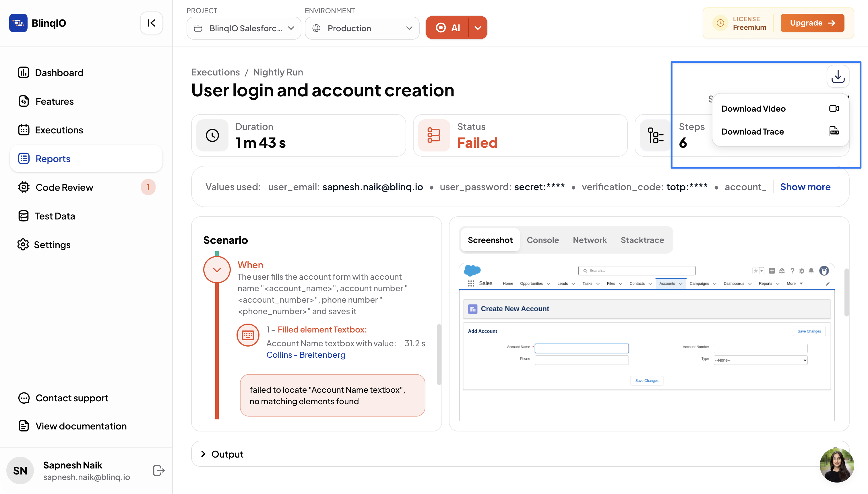Open Code Review section
This screenshot has width=868, height=494.
point(64,187)
